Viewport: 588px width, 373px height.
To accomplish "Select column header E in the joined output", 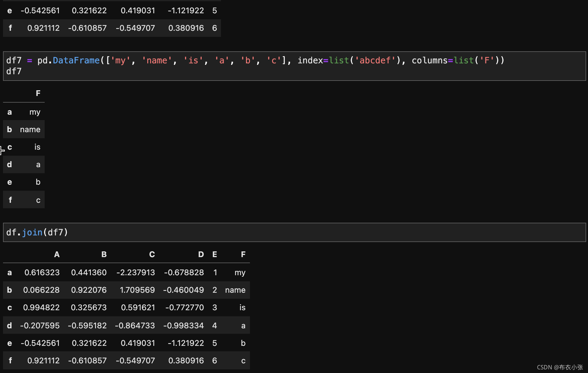I will [x=215, y=254].
